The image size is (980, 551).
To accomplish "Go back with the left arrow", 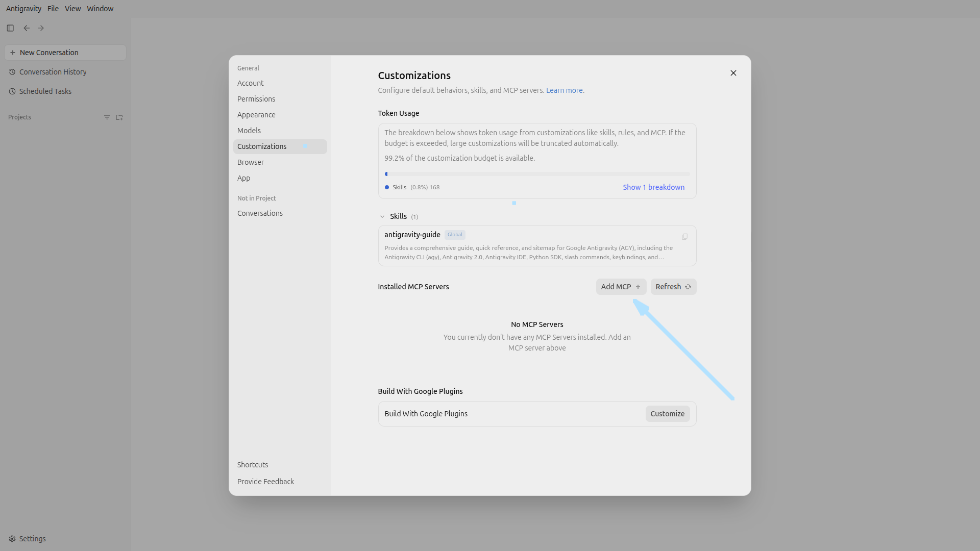I will point(27,28).
